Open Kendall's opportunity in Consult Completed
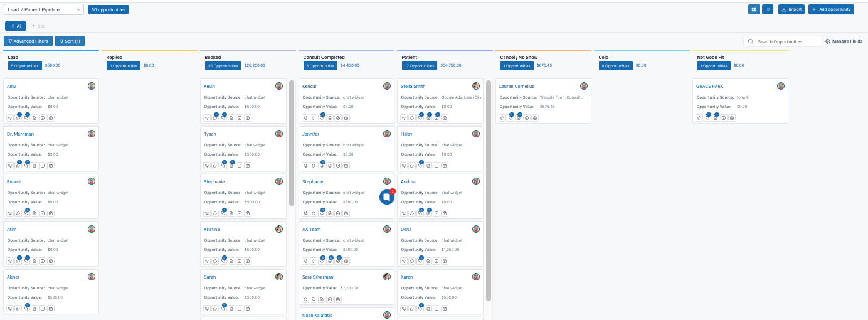This screenshot has width=868, height=320. click(310, 86)
